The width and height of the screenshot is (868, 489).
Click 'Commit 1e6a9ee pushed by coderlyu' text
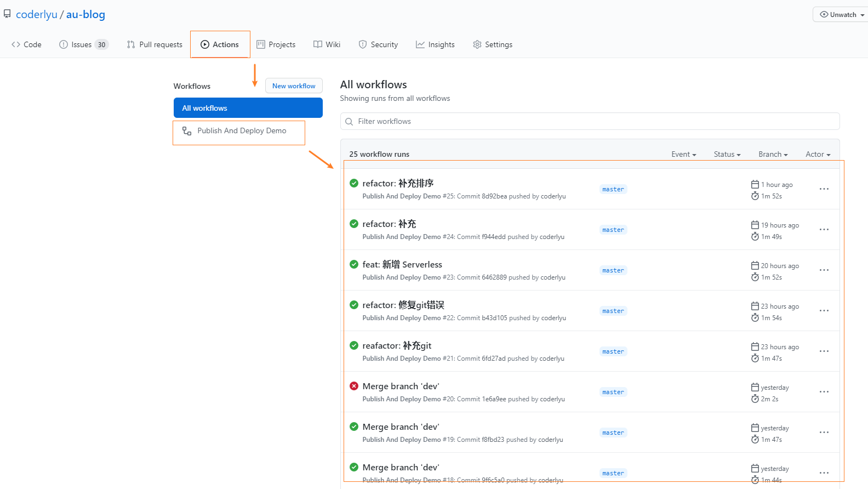(x=511, y=399)
